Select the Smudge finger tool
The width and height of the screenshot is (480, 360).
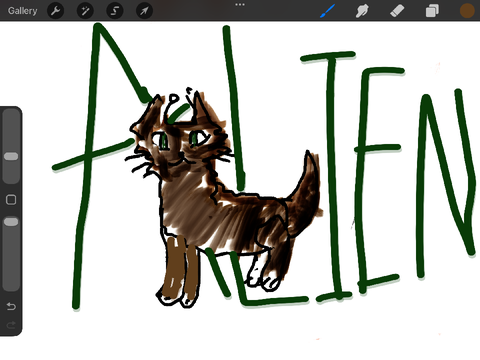[362, 11]
